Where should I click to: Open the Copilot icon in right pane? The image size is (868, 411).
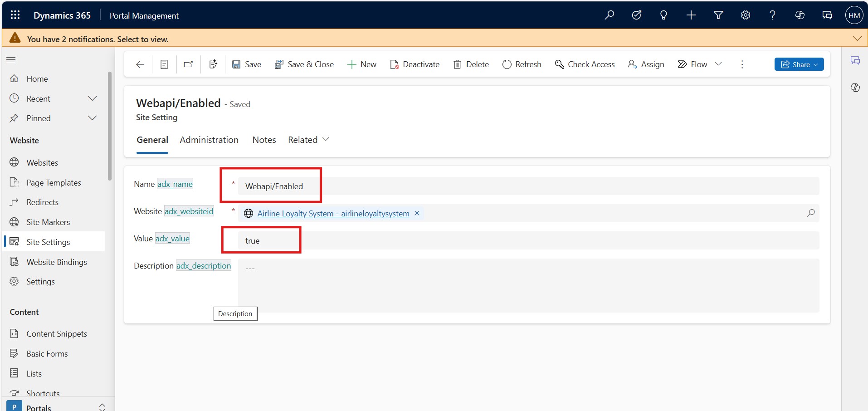(855, 88)
